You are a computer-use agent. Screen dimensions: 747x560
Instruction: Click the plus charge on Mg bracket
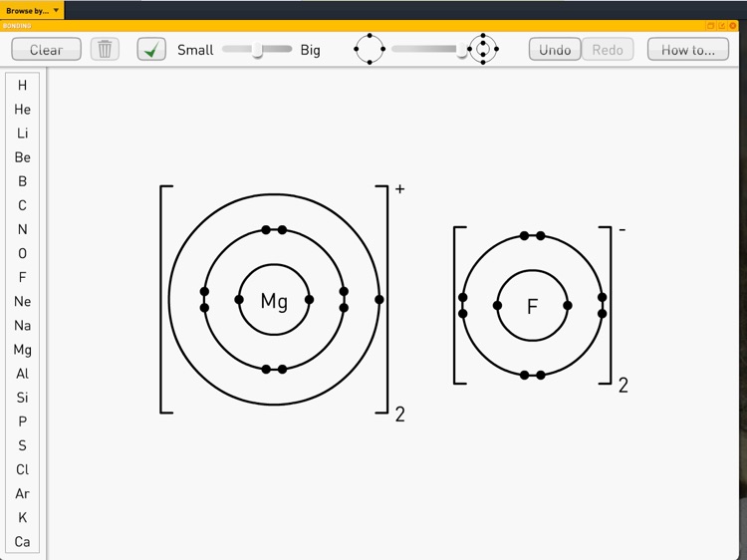400,189
